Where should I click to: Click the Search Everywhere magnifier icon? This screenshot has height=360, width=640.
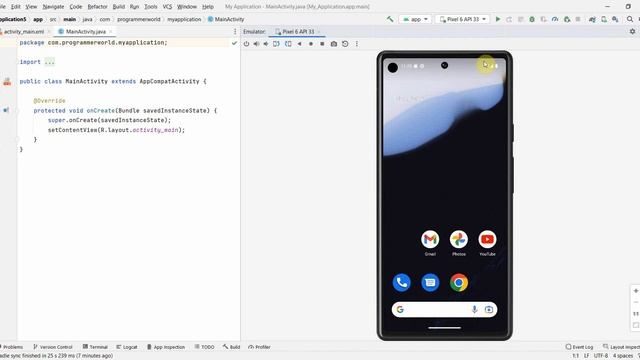pos(630,19)
